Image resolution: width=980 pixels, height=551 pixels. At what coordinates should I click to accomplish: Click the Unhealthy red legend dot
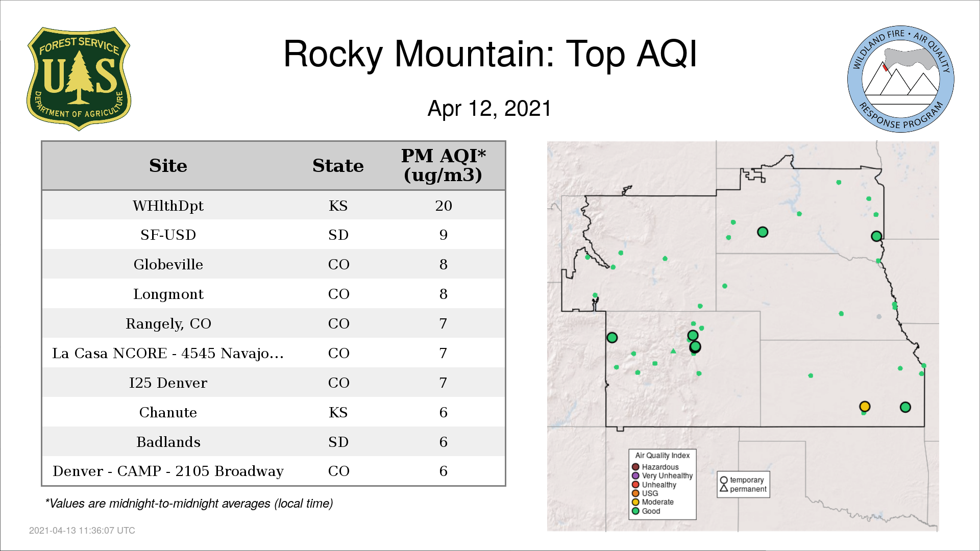pos(635,485)
